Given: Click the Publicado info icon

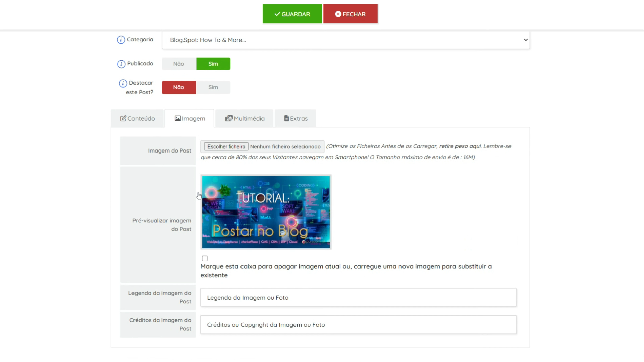Looking at the screenshot, I should tap(121, 64).
